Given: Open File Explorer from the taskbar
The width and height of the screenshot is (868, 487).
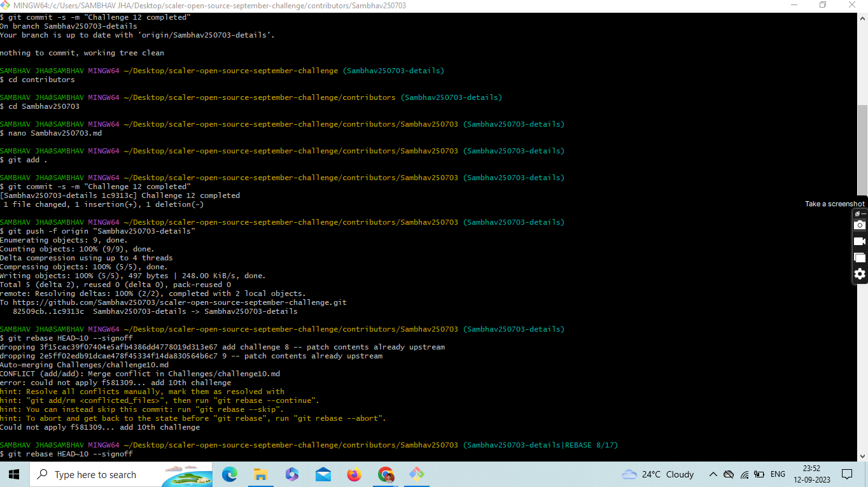Looking at the screenshot, I should [260, 474].
